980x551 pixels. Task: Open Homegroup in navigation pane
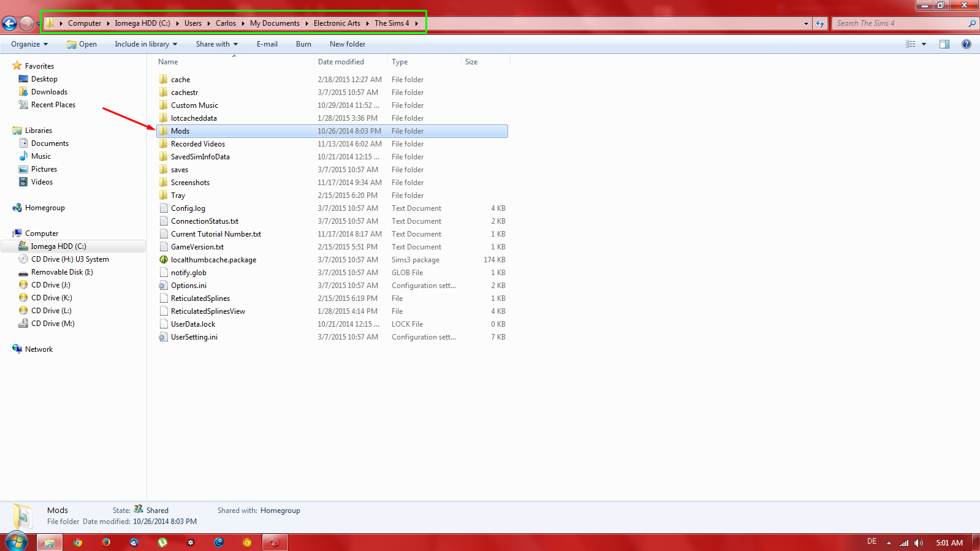click(x=45, y=208)
